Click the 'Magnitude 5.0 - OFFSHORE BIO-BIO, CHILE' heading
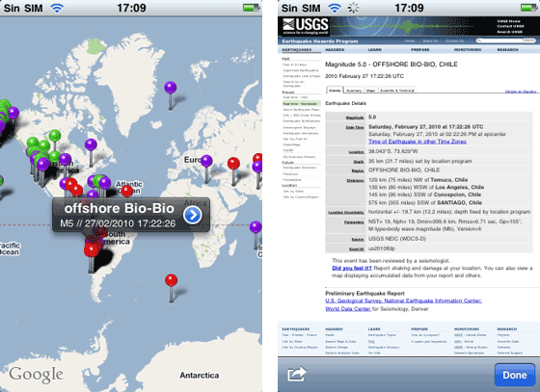540x392 pixels. 391,65
